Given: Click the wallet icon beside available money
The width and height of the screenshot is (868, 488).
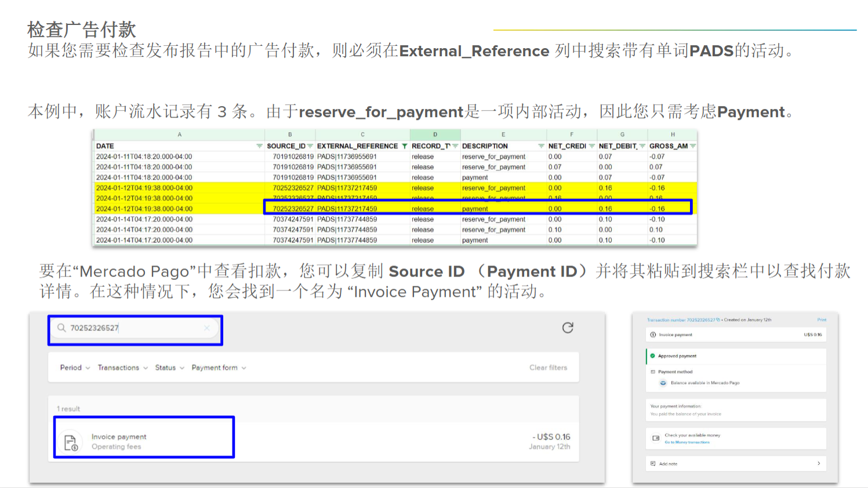Looking at the screenshot, I should 656,438.
